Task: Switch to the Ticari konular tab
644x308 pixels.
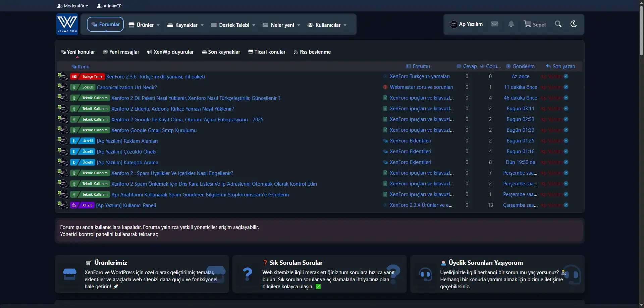Action: pyautogui.click(x=267, y=52)
